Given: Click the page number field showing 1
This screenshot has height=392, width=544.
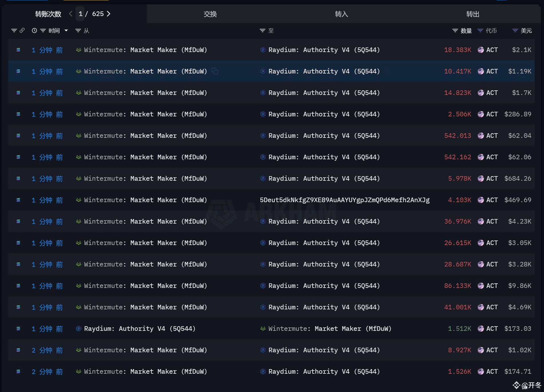Looking at the screenshot, I should click(81, 14).
